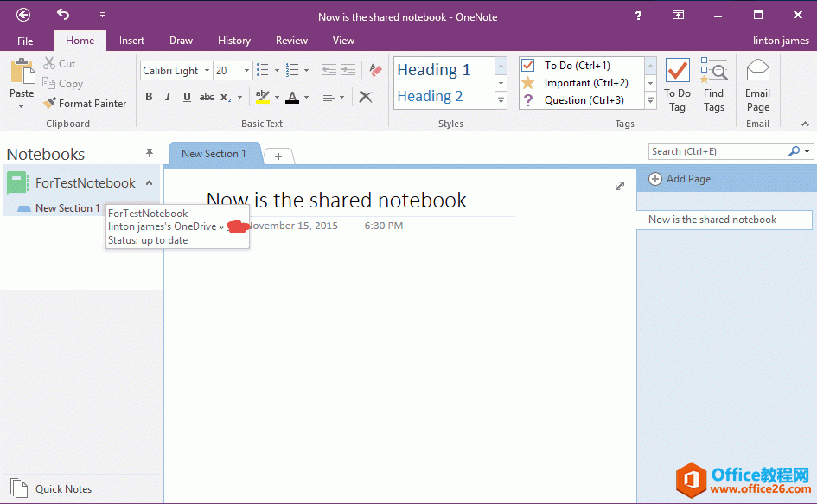Screen dimensions: 817x504
Task: Open Find Tags
Action: pos(713,71)
